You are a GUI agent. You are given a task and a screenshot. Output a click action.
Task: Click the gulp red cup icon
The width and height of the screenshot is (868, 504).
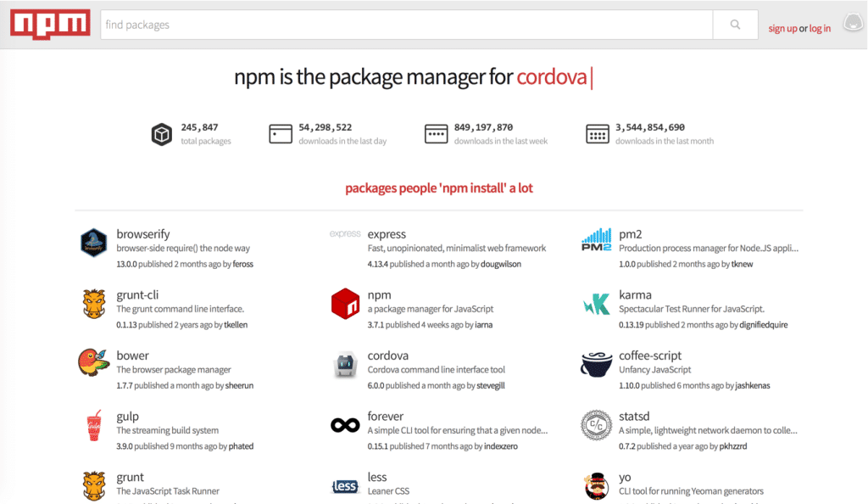coord(94,425)
